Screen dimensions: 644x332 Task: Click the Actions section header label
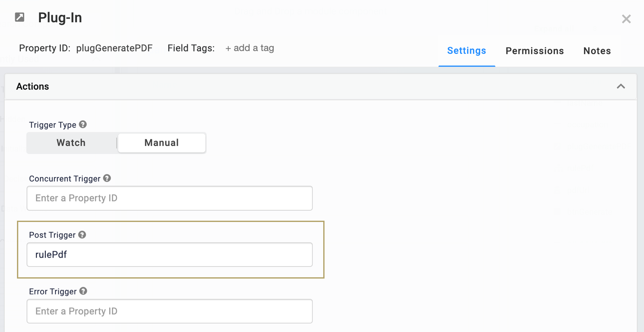coord(33,86)
